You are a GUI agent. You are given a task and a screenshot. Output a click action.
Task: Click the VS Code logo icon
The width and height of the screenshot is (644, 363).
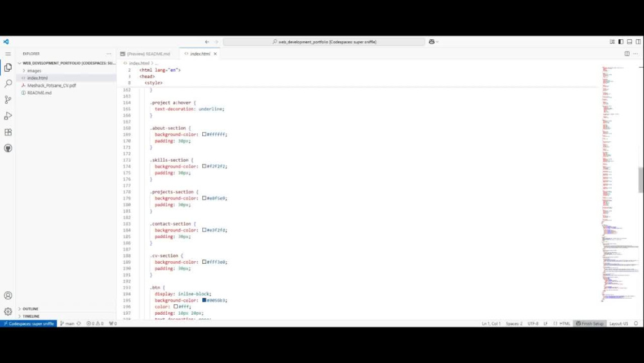pyautogui.click(x=6, y=41)
